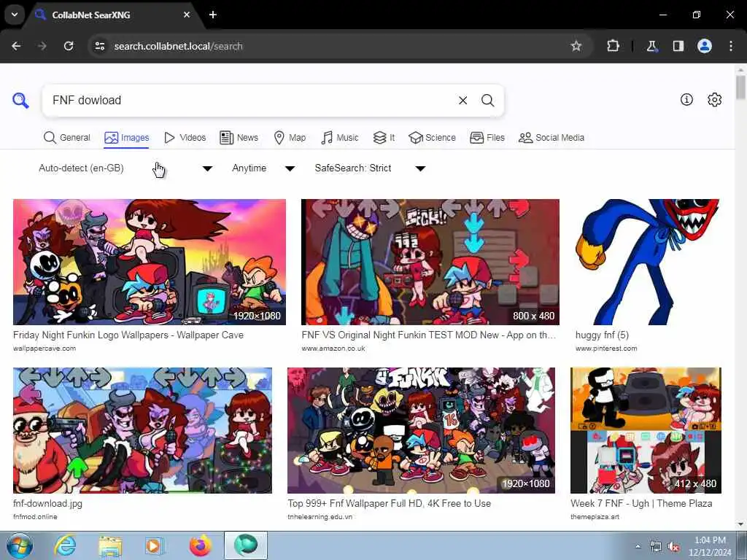Image resolution: width=747 pixels, height=560 pixels.
Task: Close the CollabNet SearXNG tab
Action: pos(187,15)
